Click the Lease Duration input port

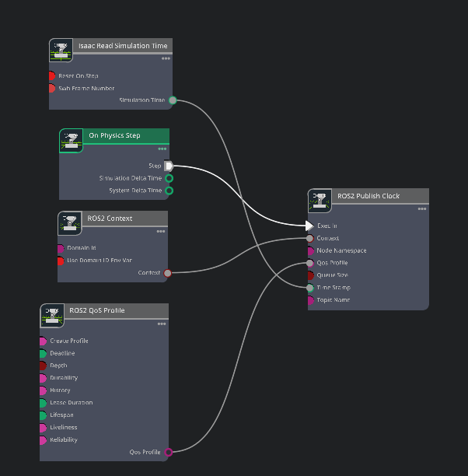click(x=43, y=403)
